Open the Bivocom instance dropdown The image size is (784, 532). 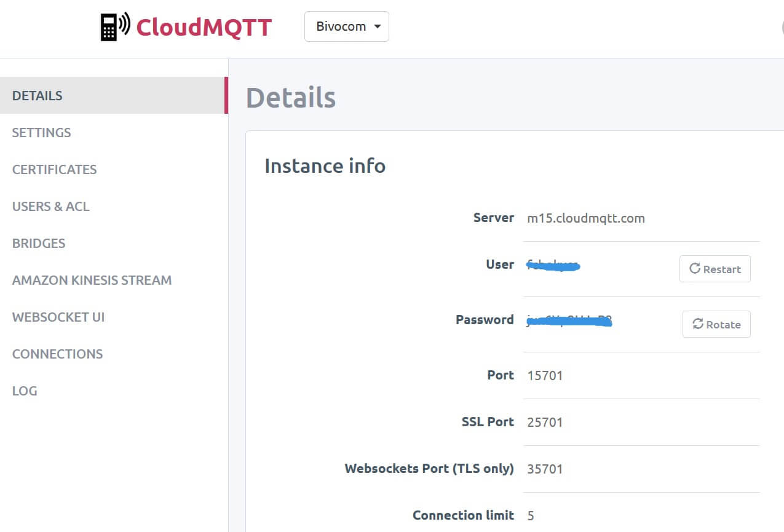347,26
